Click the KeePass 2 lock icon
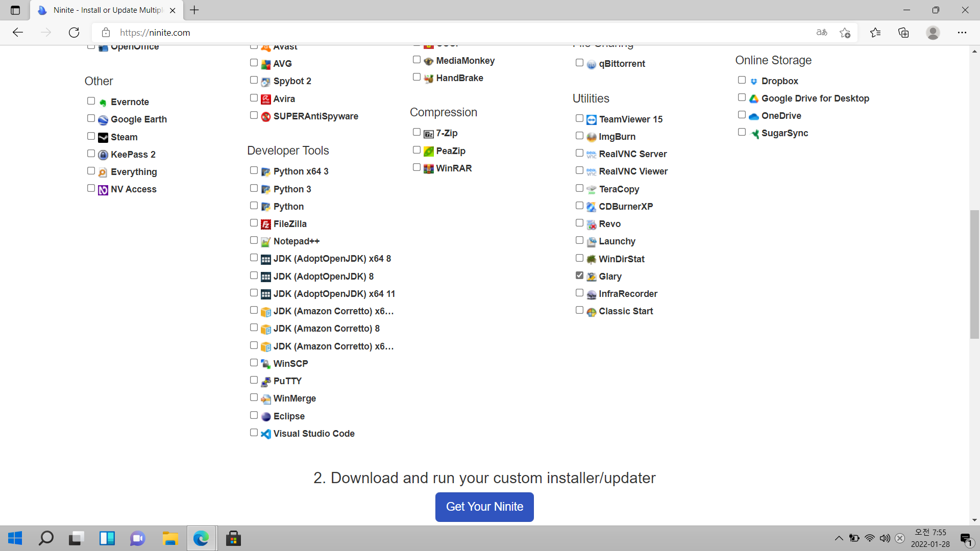The height and width of the screenshot is (551, 980). pyautogui.click(x=103, y=155)
